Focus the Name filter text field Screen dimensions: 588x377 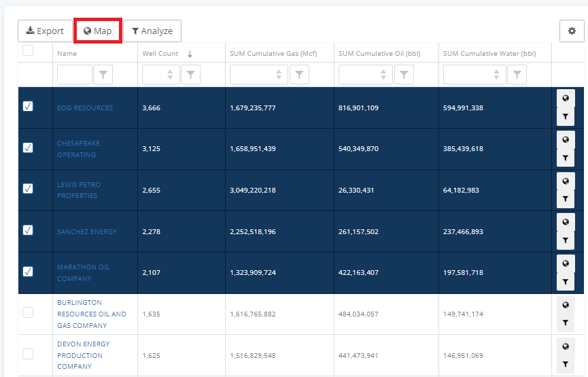click(75, 74)
